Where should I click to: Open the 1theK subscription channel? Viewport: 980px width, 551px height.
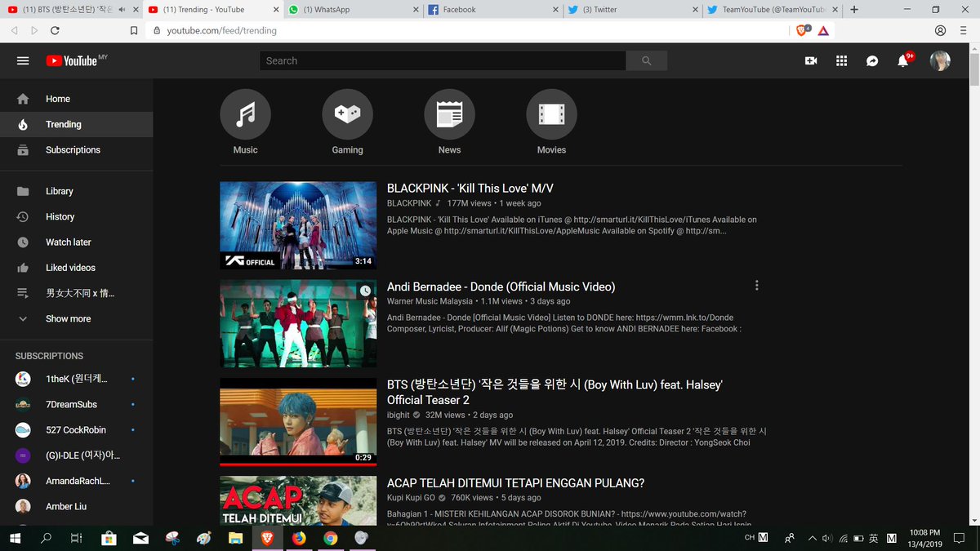click(x=76, y=379)
